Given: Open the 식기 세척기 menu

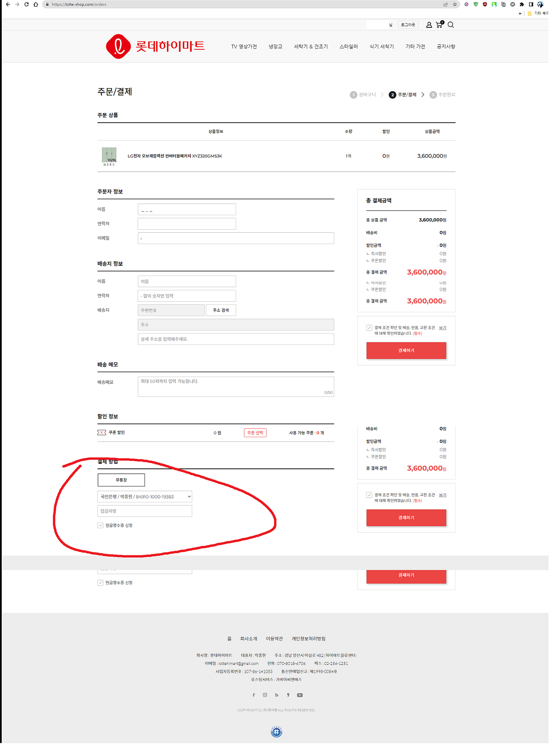Looking at the screenshot, I should [x=382, y=47].
